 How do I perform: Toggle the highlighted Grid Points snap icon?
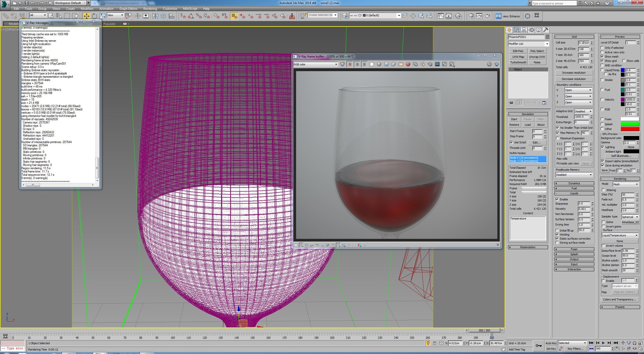click(x=234, y=16)
